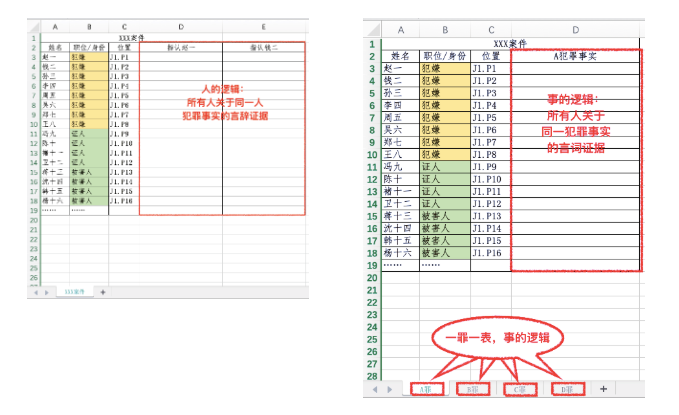Click cell 陈十 in right spreadsheet
This screenshot has width=679, height=415.
click(401, 179)
